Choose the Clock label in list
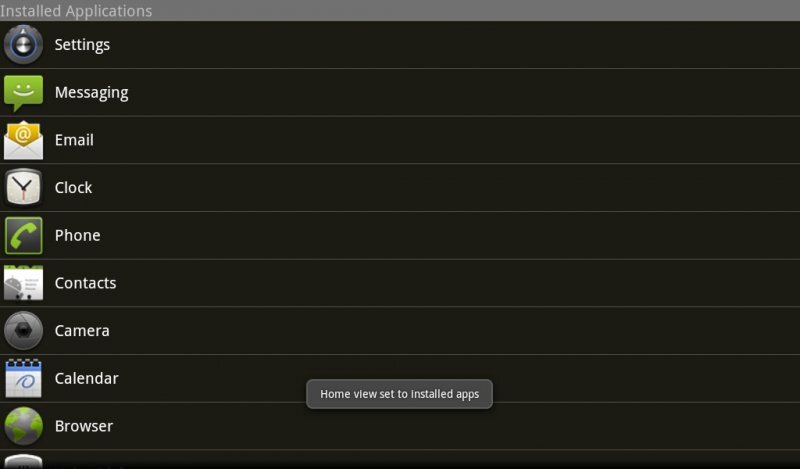800x469 pixels. 73,188
